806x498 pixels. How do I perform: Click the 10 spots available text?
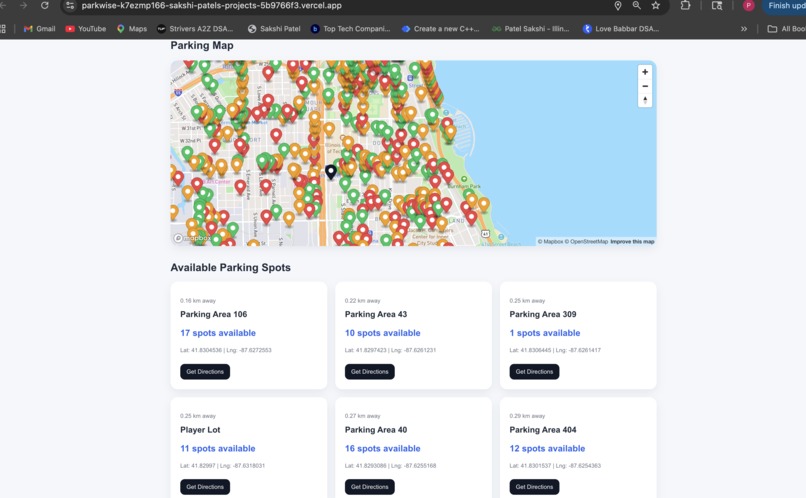click(382, 333)
